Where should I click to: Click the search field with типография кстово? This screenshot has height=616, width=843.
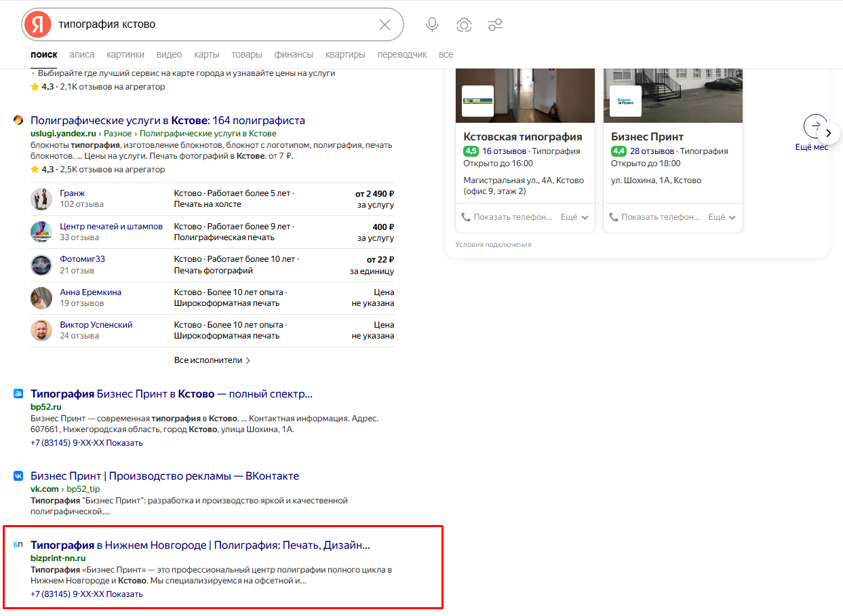[x=214, y=24]
